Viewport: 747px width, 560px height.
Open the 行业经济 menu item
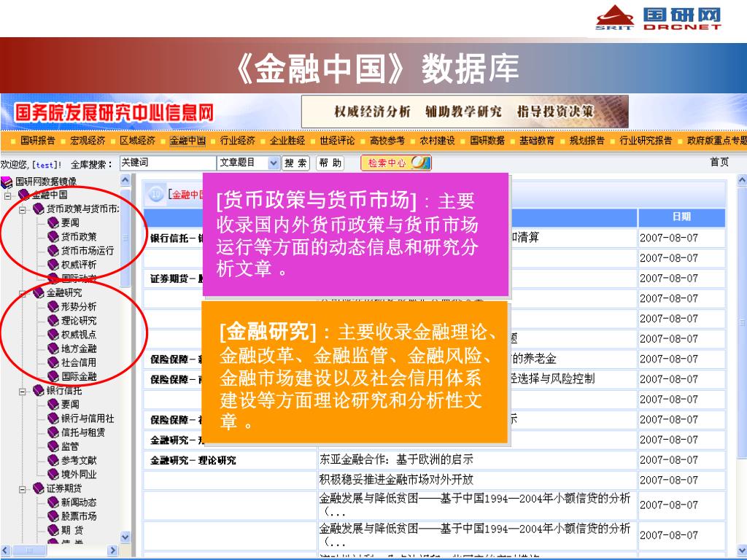(x=237, y=141)
